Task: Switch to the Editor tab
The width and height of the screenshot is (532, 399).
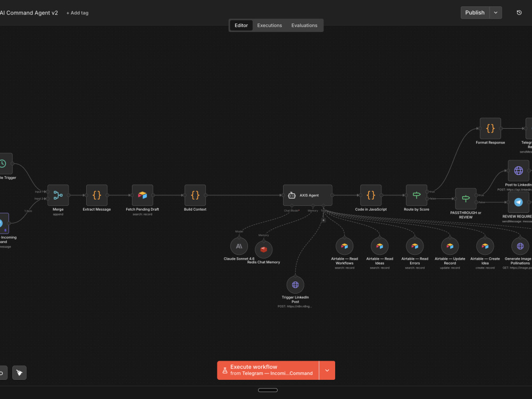Action: tap(241, 26)
